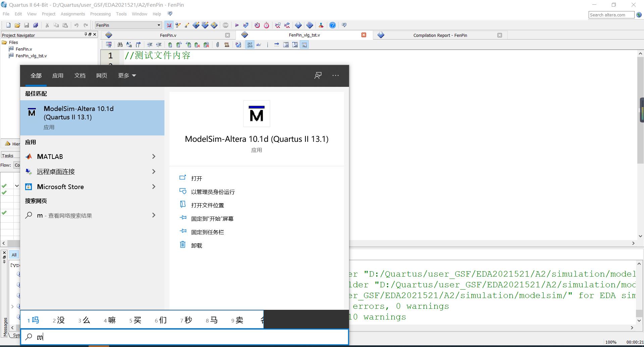Expand the 远程桌面连接 result chevron
Screen dimensions: 644x347
point(154,172)
